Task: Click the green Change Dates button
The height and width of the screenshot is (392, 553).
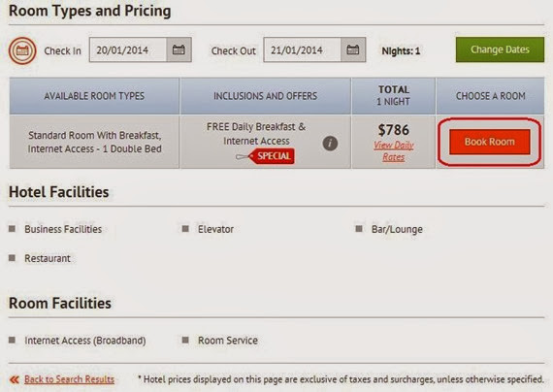Action: coord(500,49)
